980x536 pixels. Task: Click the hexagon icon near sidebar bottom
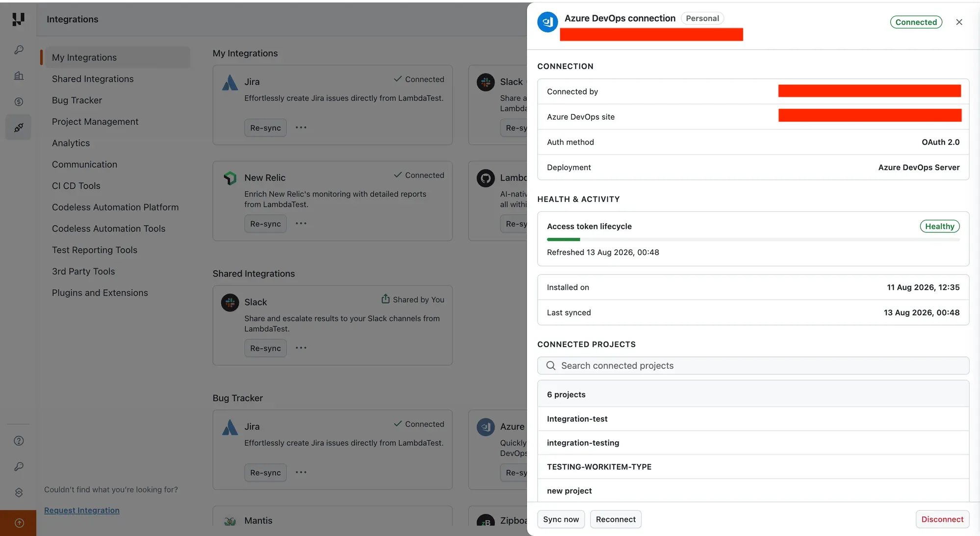point(19,492)
